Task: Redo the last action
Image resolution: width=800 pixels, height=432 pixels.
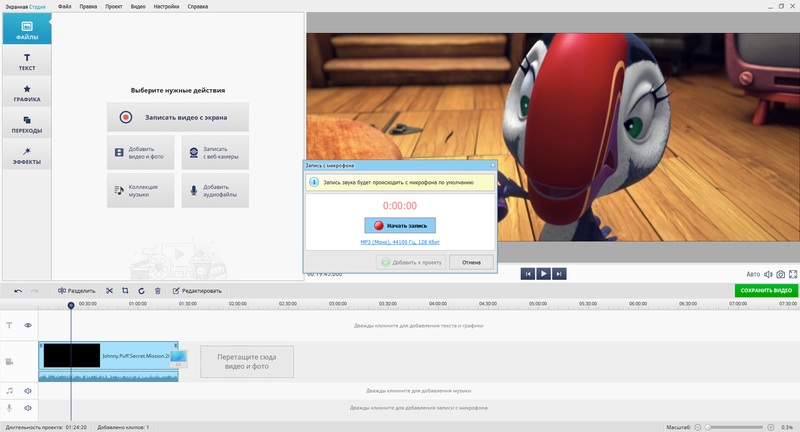Action: 34,291
